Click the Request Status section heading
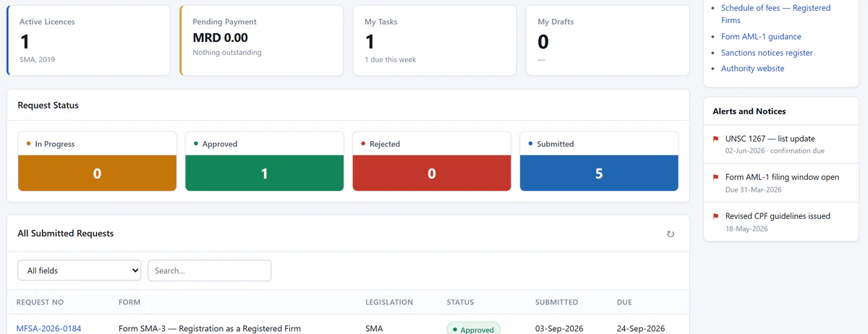 48,106
